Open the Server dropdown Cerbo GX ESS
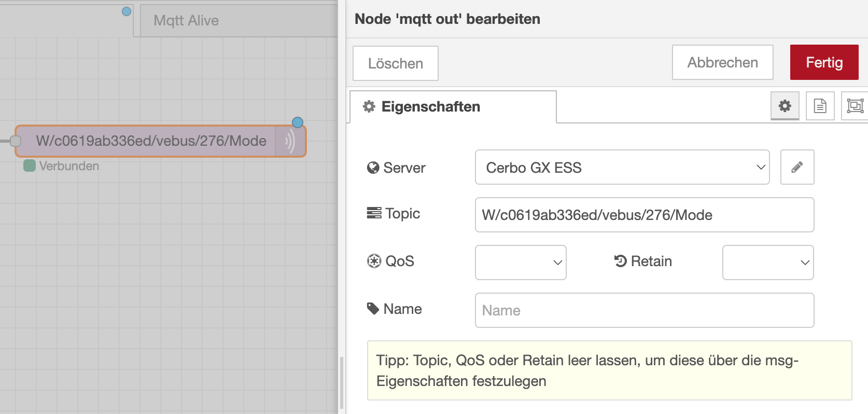This screenshot has height=414, width=868. (x=622, y=167)
